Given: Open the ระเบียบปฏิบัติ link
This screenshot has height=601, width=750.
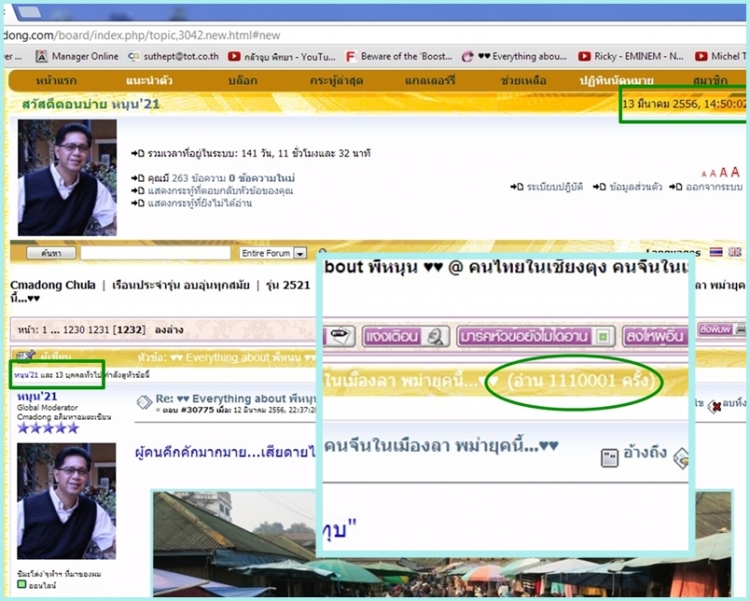Looking at the screenshot, I should pyautogui.click(x=554, y=187).
